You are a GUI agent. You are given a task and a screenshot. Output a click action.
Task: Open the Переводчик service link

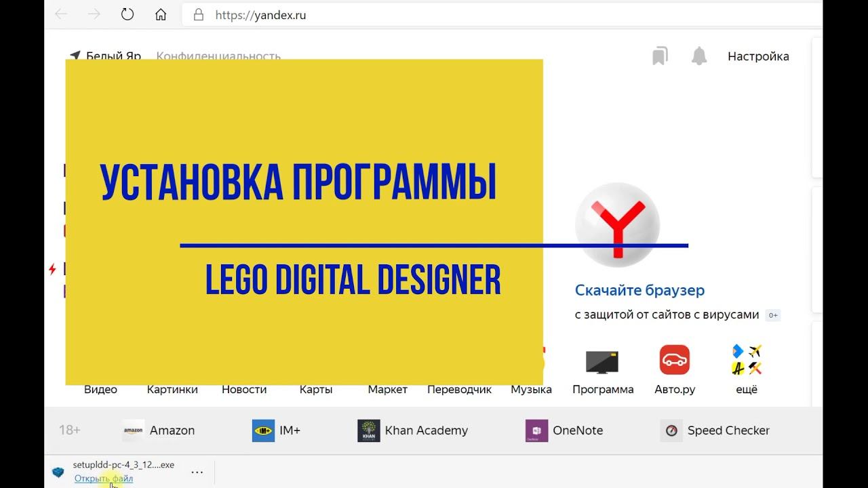pos(459,390)
